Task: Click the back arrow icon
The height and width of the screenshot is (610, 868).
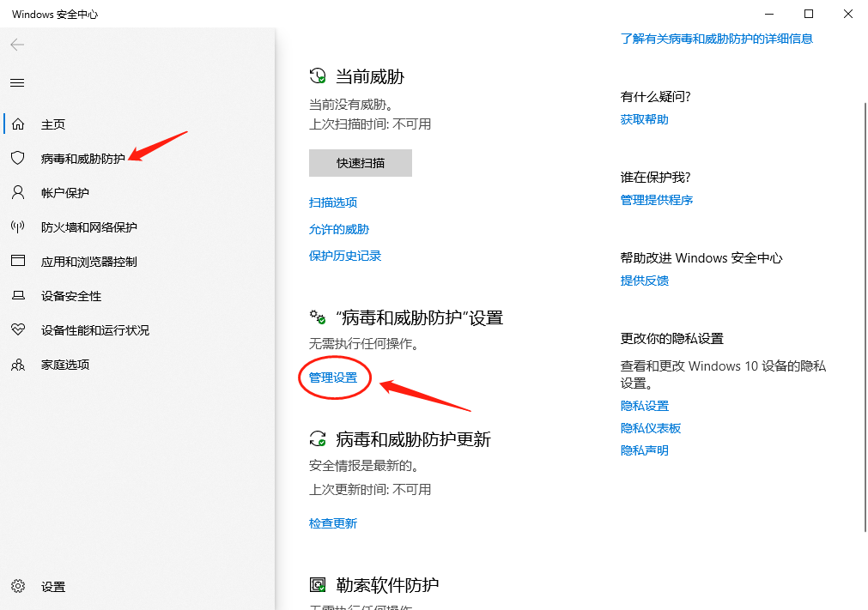Action: coord(17,45)
